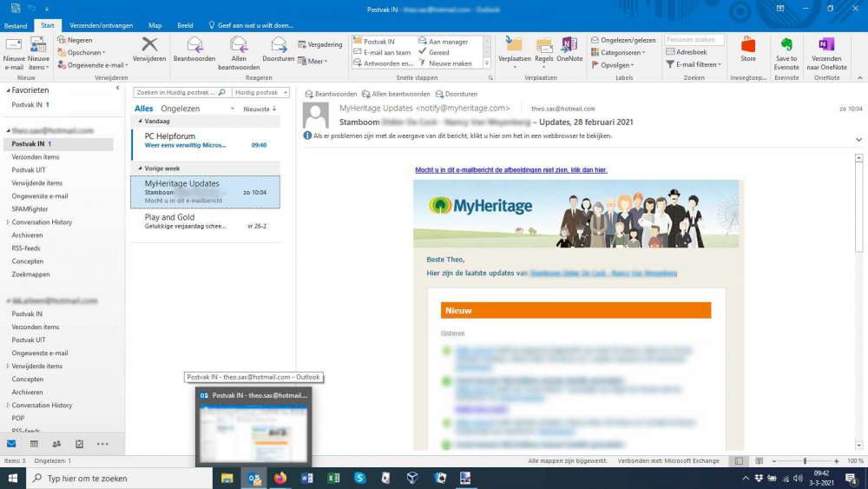Click Save to Evernote
The image size is (868, 489).
click(786, 53)
